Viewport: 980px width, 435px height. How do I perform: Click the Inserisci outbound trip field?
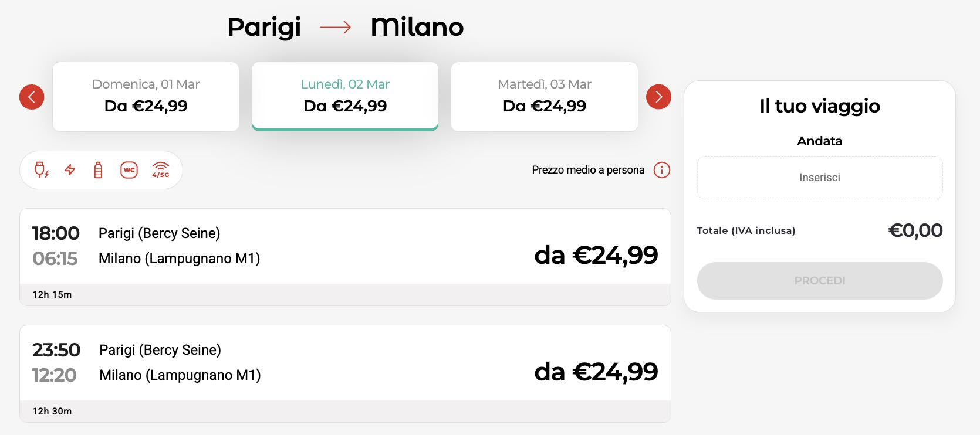click(820, 178)
